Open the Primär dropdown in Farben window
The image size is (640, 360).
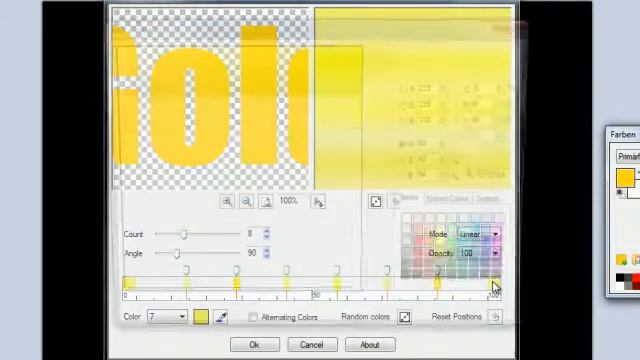628,156
